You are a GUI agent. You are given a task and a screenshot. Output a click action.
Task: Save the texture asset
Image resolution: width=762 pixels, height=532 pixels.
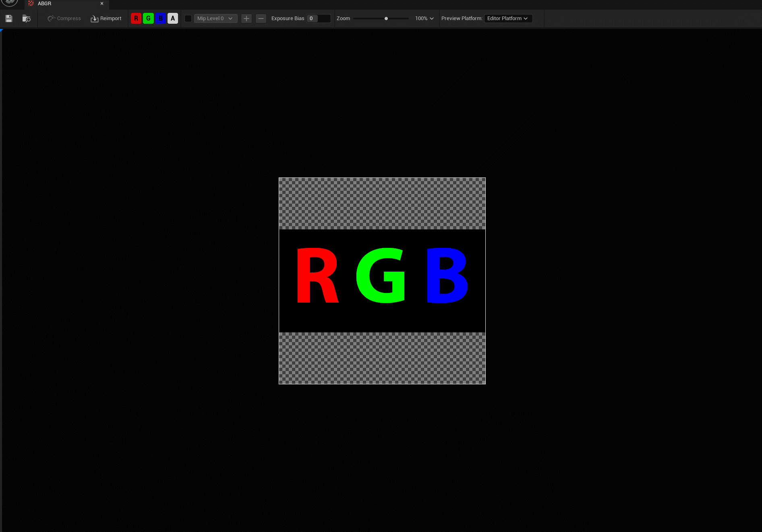(9, 19)
